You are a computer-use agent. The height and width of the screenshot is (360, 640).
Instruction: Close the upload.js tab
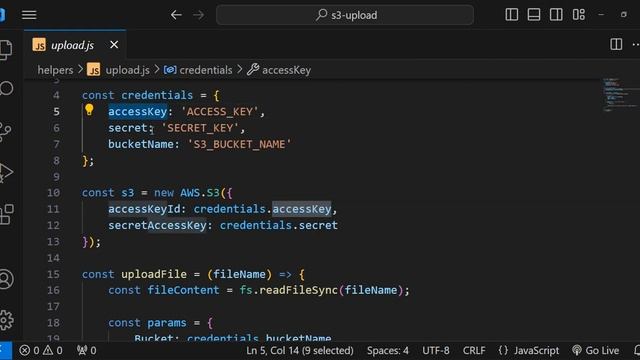(x=114, y=44)
